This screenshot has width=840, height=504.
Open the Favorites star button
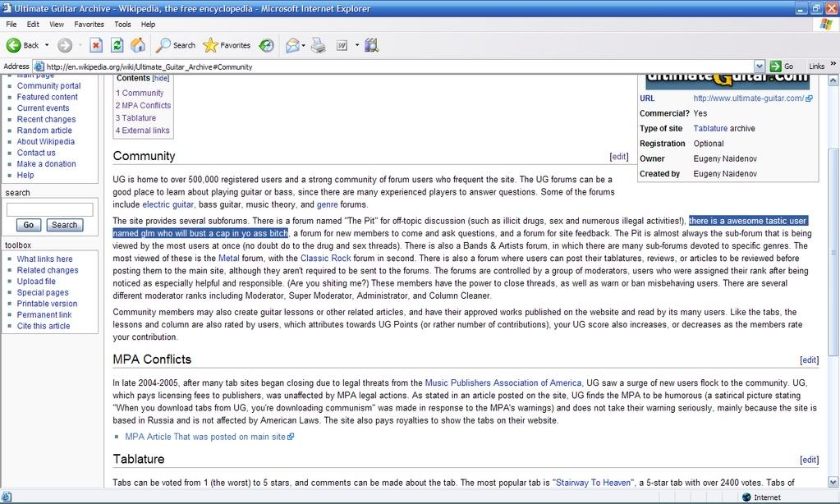(x=227, y=45)
